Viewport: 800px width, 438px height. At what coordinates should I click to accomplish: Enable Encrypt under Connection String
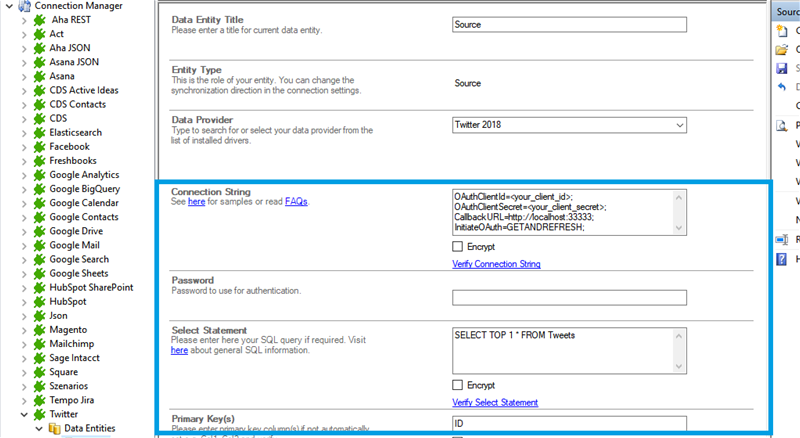[458, 246]
